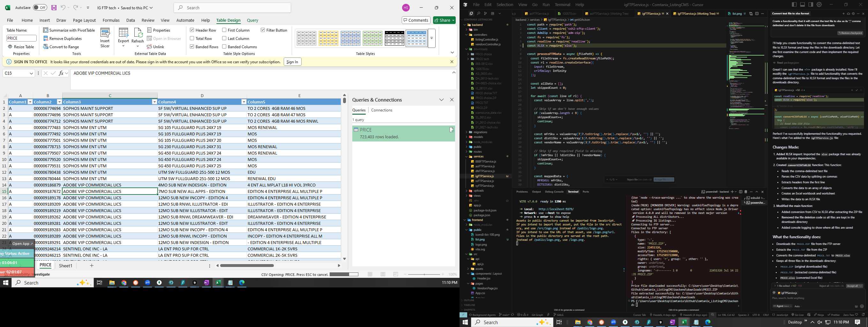Select Sheet1 worksheet tab

66,266
